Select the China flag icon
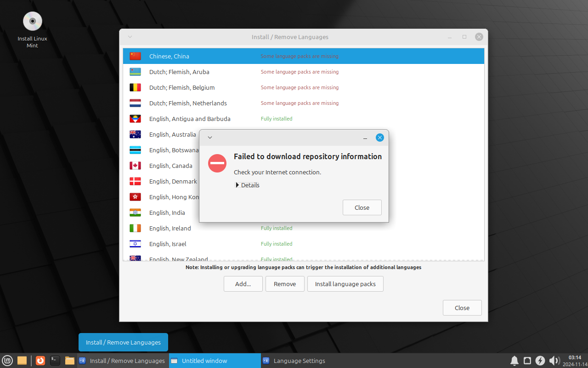This screenshot has width=588, height=368. (x=135, y=56)
